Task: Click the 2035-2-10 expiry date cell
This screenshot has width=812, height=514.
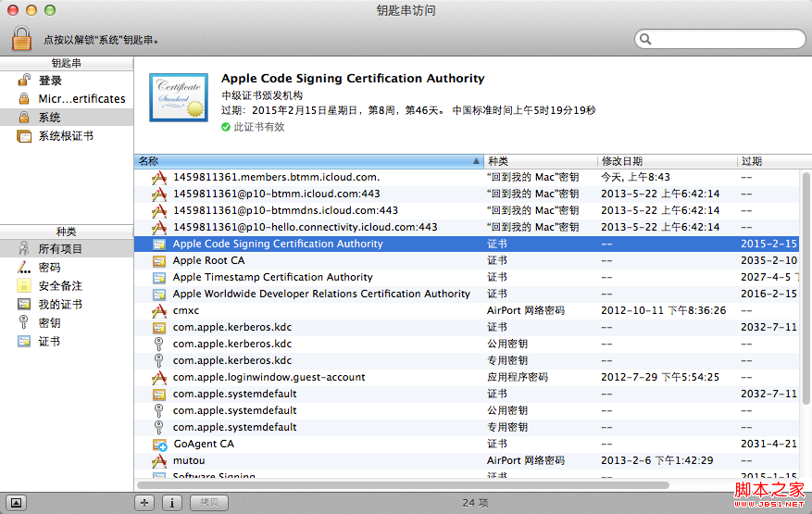Action: (x=768, y=260)
